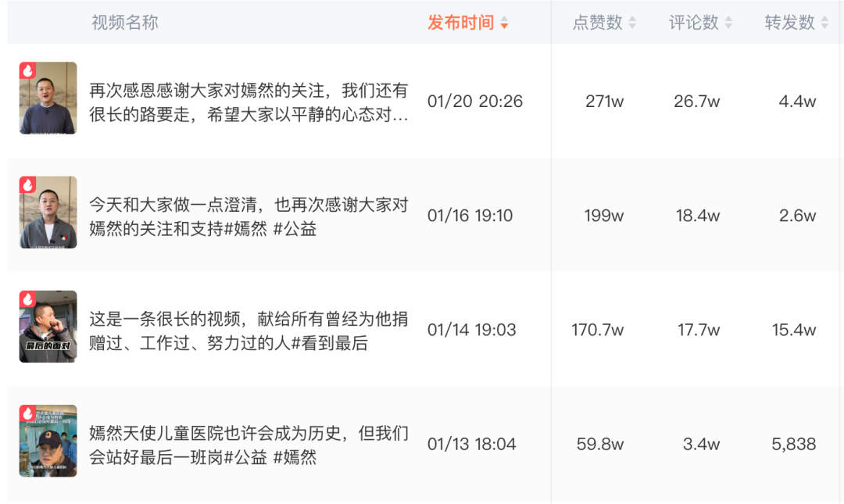Click the 点赞数 column header label
This screenshot has width=844, height=504.
[597, 23]
